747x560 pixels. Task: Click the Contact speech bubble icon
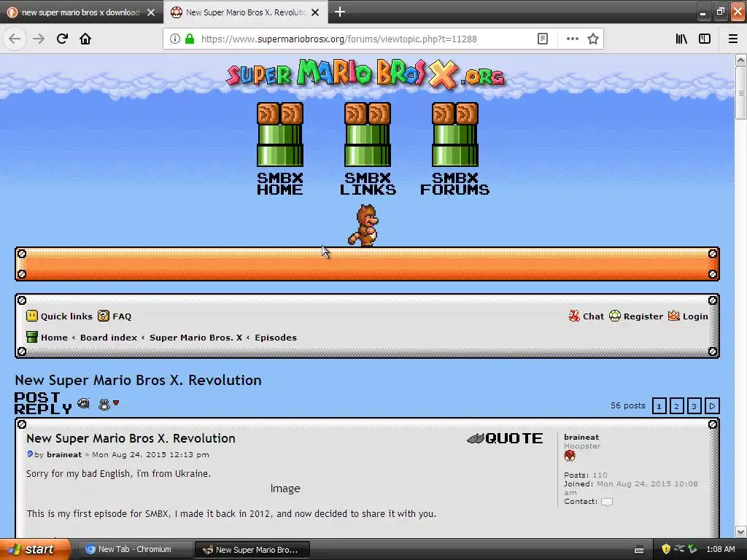click(x=606, y=502)
